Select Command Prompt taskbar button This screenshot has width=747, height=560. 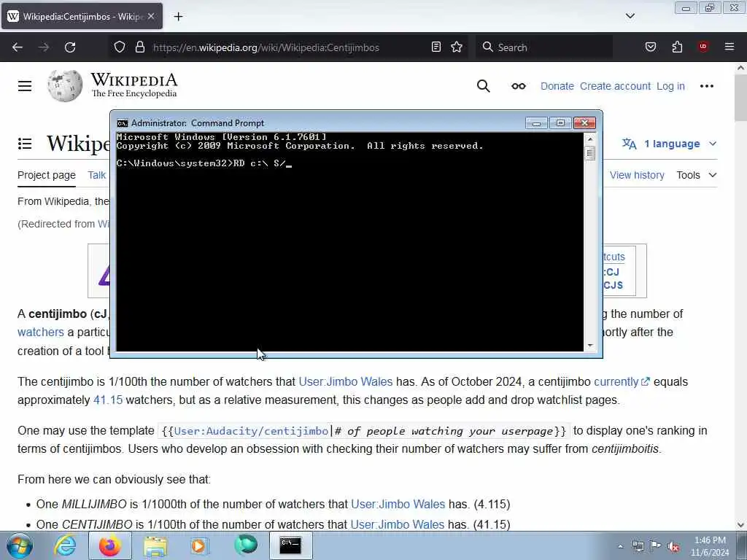(290, 545)
